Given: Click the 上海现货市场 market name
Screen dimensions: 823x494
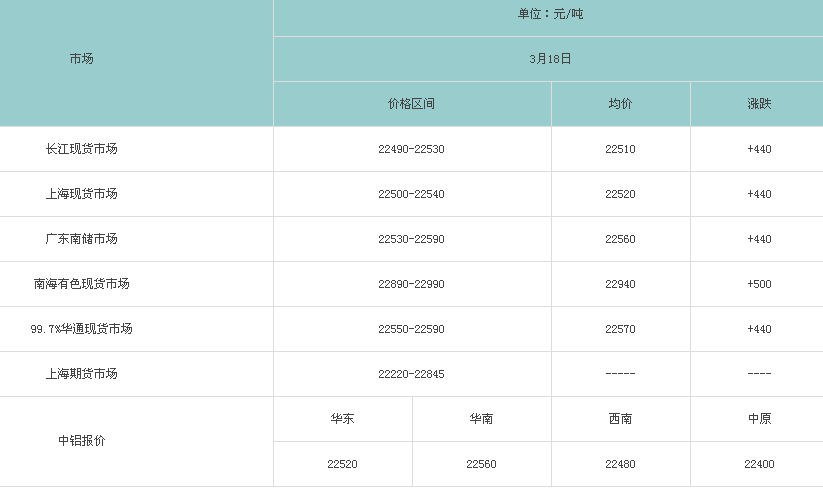Looking at the screenshot, I should [x=82, y=194].
